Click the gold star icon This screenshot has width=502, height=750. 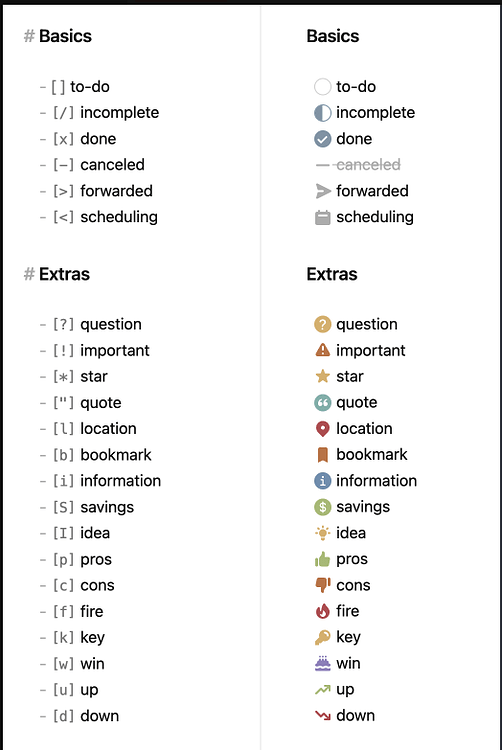pyautogui.click(x=322, y=376)
